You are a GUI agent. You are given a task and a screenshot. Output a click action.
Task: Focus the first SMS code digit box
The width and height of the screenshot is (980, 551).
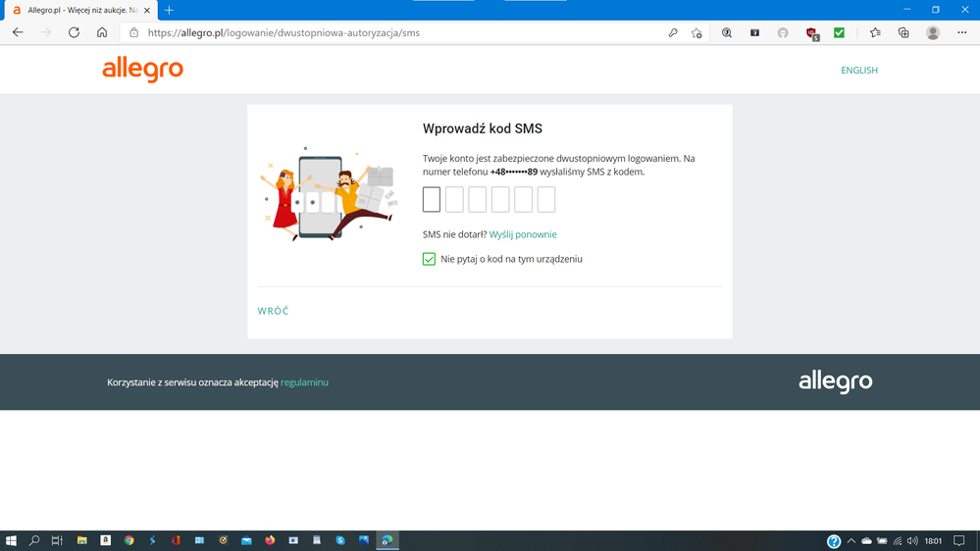tap(432, 200)
